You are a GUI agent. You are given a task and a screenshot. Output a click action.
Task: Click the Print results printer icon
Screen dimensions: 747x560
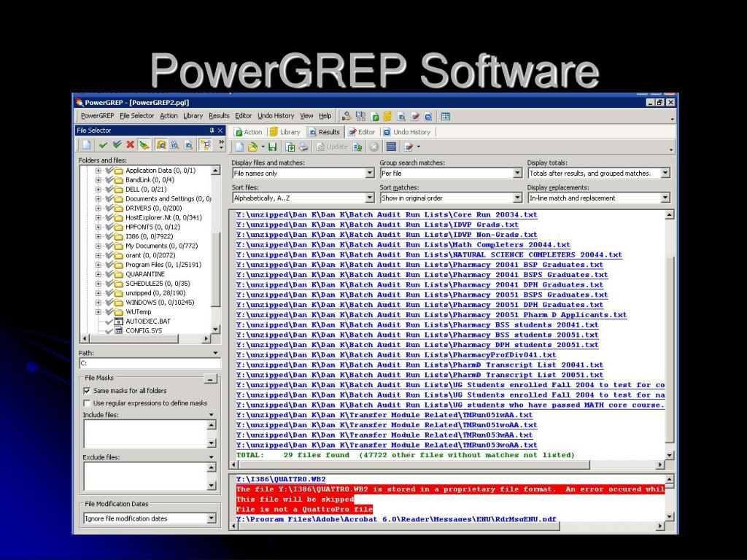point(303,147)
